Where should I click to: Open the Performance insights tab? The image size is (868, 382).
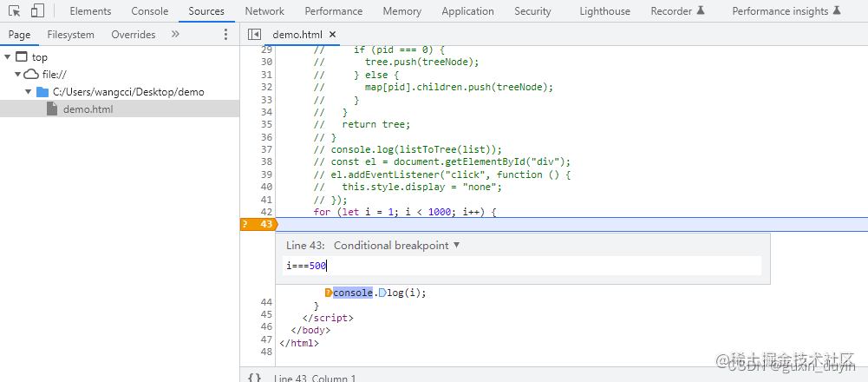point(786,11)
